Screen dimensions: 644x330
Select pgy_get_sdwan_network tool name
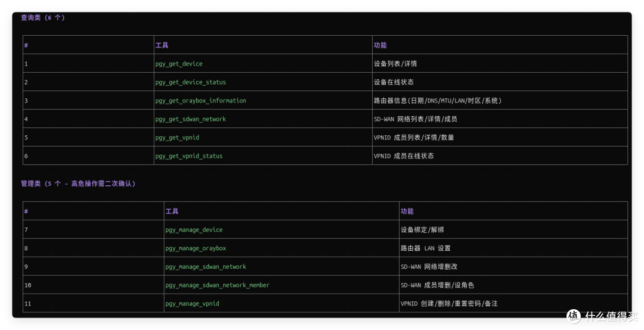(x=191, y=119)
